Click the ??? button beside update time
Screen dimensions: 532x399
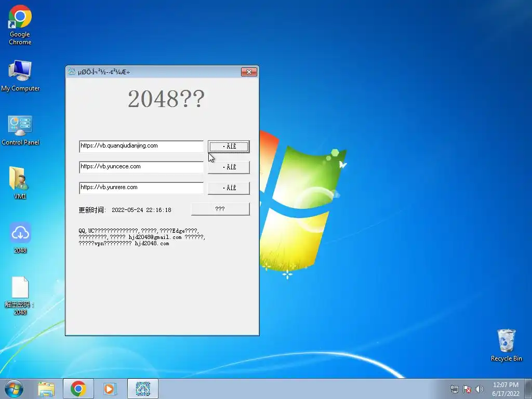coord(220,209)
